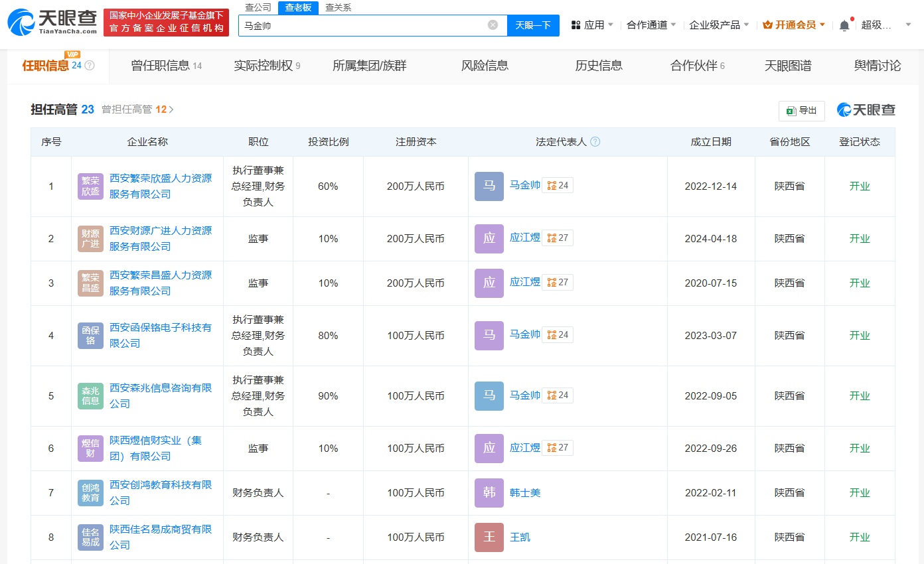Screen dimensions: 924x564
Task: Export table with 导出 button
Action: point(801,111)
